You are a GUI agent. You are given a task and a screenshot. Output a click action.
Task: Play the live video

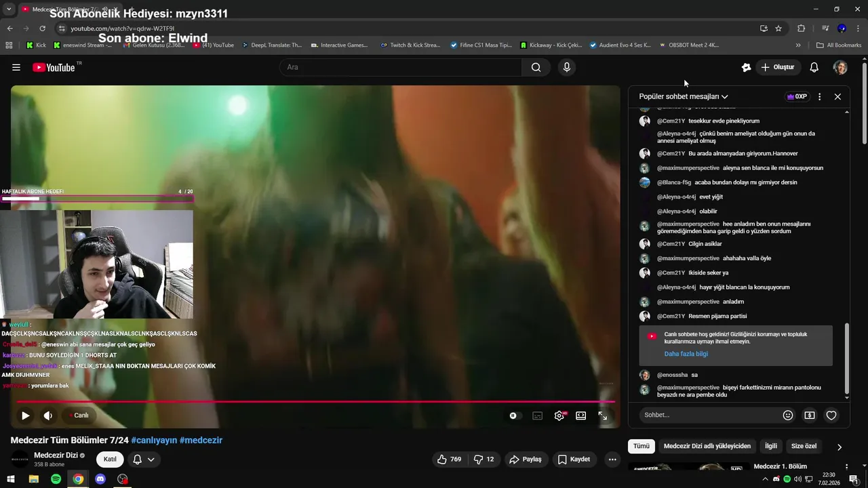point(25,415)
